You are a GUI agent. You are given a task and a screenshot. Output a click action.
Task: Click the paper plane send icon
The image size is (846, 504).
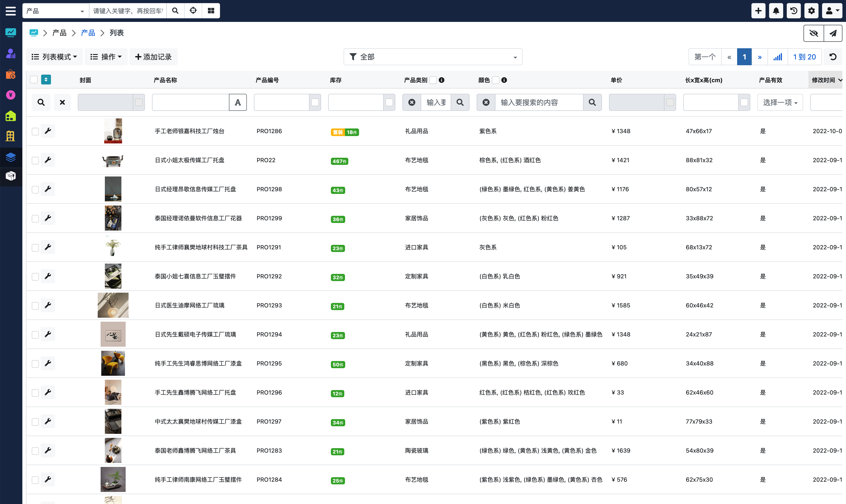point(833,33)
